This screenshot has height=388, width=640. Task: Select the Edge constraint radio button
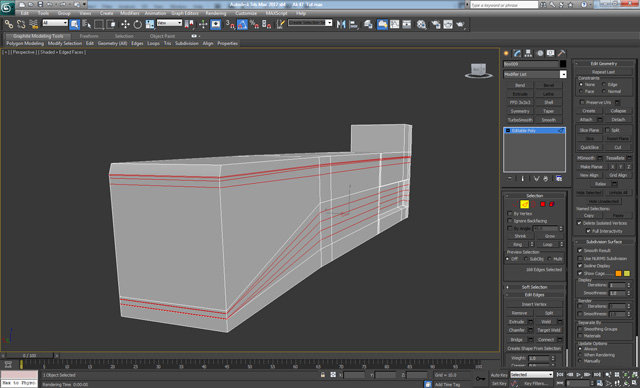(604, 84)
